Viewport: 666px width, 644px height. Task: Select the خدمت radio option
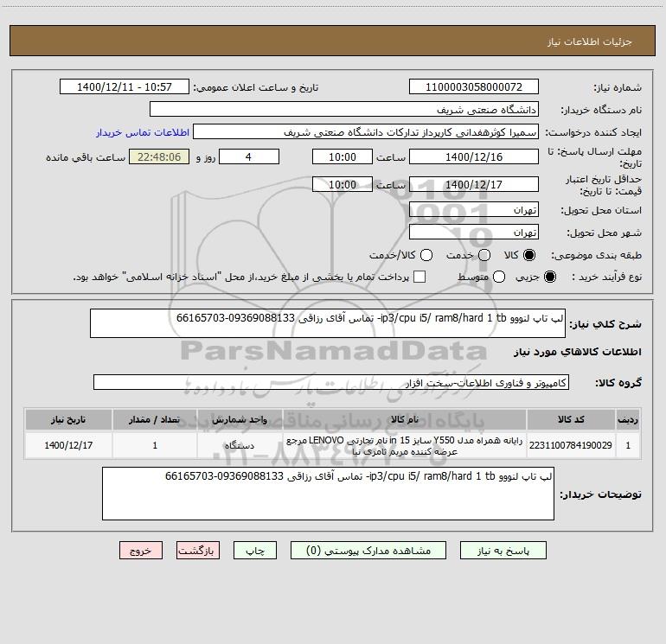pos(484,255)
